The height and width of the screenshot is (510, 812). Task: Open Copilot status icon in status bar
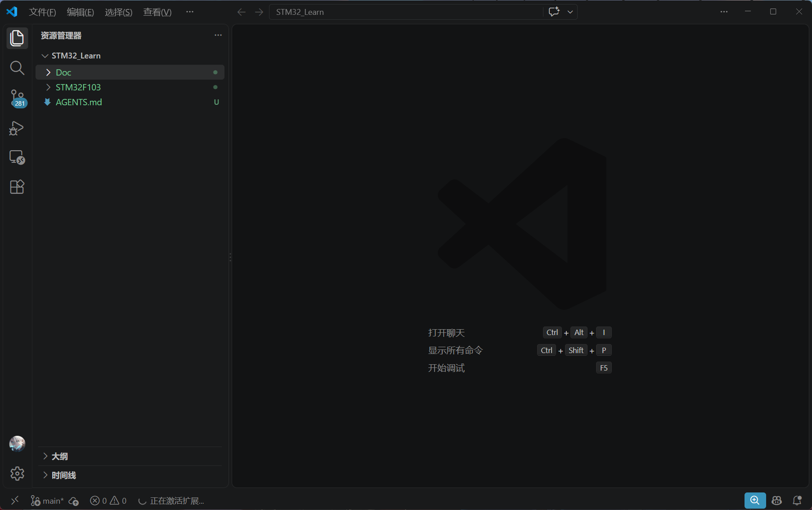pyautogui.click(x=777, y=501)
